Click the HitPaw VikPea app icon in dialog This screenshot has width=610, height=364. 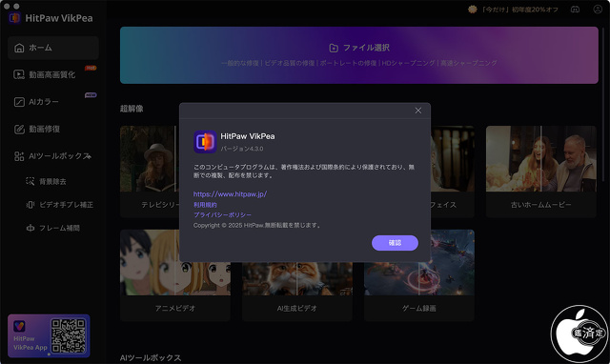(x=205, y=142)
